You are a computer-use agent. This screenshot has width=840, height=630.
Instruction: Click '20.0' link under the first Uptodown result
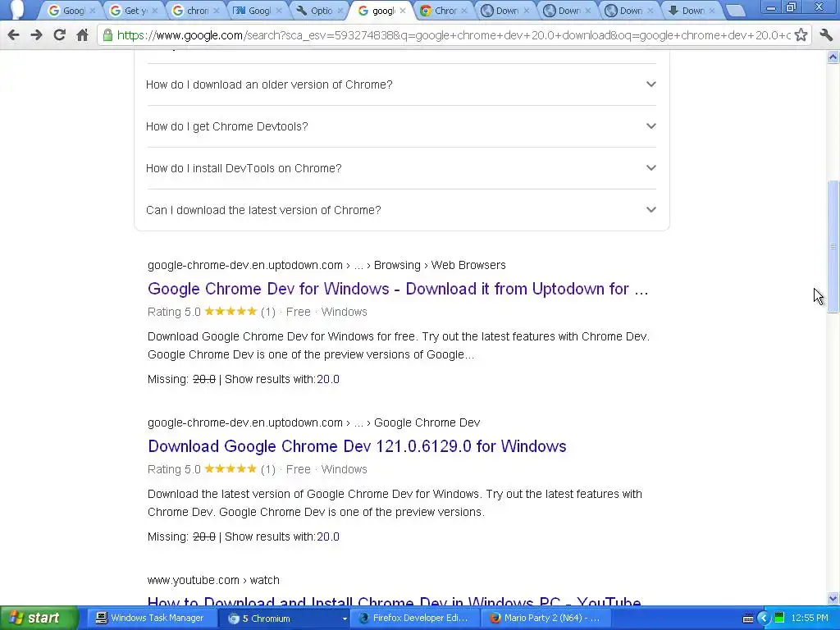click(328, 379)
